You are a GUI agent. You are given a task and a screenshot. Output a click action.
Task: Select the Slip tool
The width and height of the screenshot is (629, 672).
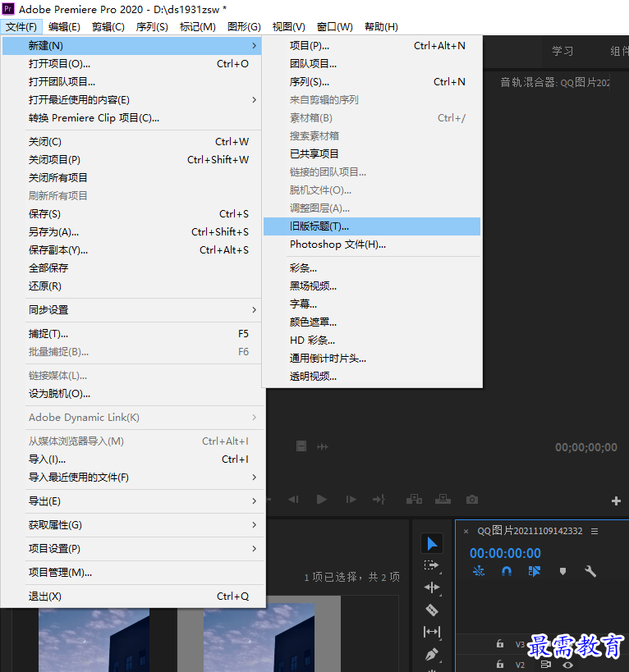click(x=432, y=632)
